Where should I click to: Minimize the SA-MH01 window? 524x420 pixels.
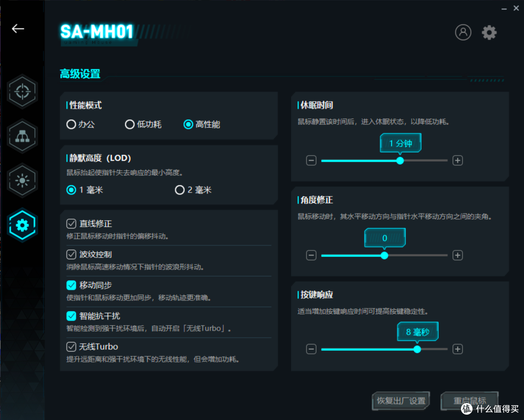504,9
